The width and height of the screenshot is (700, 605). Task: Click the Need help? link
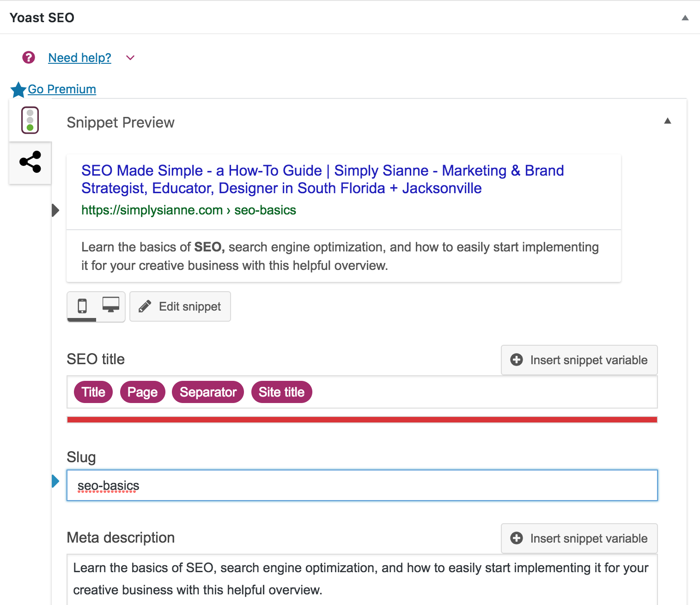(x=79, y=57)
